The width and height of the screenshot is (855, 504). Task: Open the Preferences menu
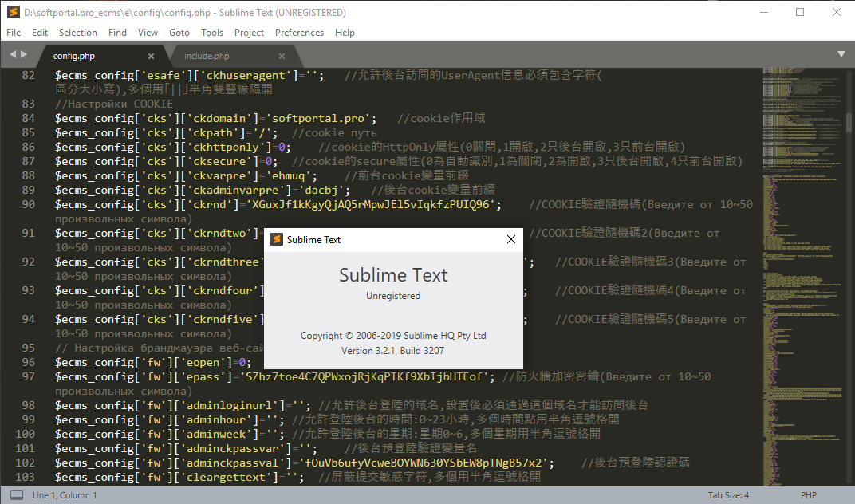(299, 33)
